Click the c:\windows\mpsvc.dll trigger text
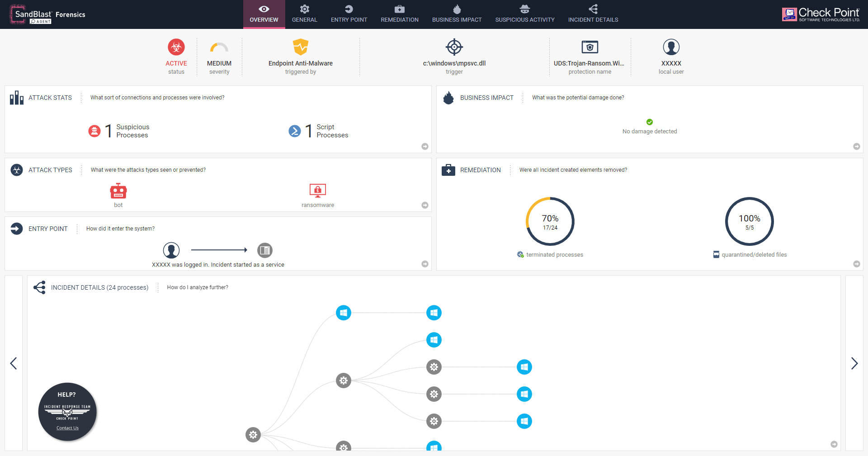Viewport: 868px width, 456px height. pyautogui.click(x=454, y=63)
